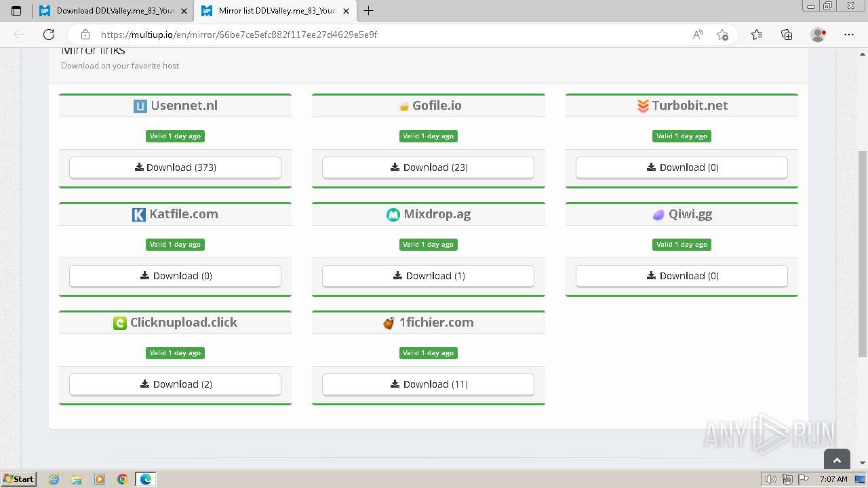This screenshot has height=488, width=868.
Task: Open the system tray volume control
Action: [x=771, y=479]
